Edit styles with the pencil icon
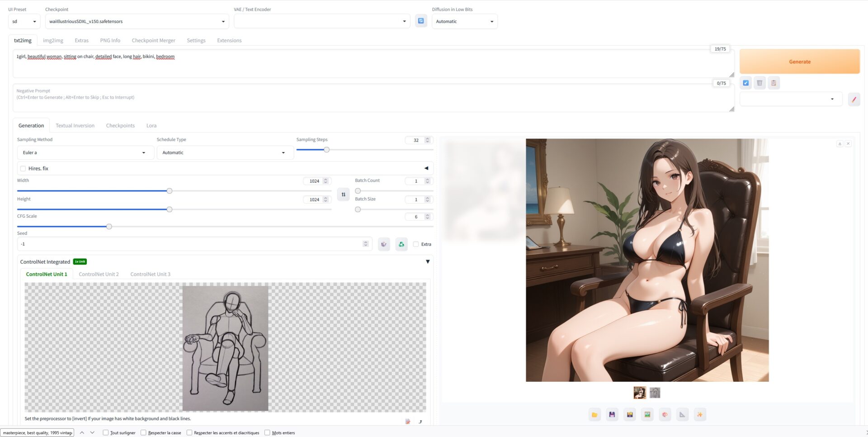Image resolution: width=868 pixels, height=437 pixels. coord(854,99)
